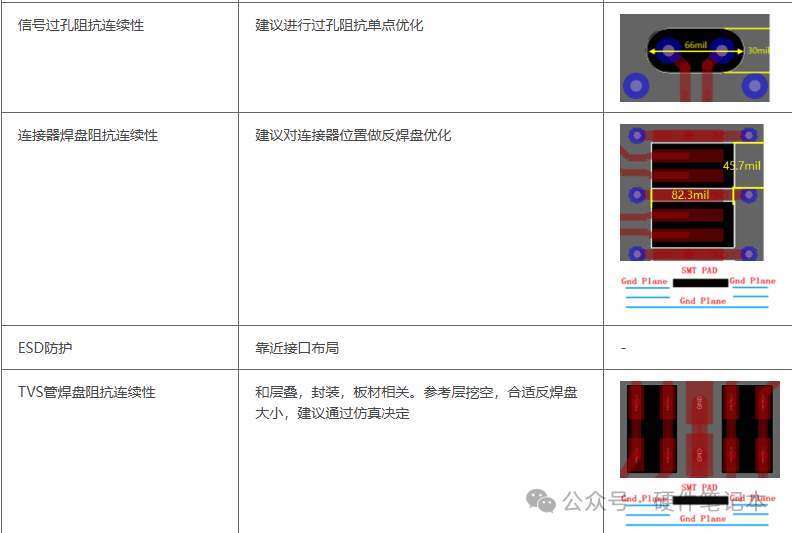Click the 66mil dimension label

pos(695,45)
